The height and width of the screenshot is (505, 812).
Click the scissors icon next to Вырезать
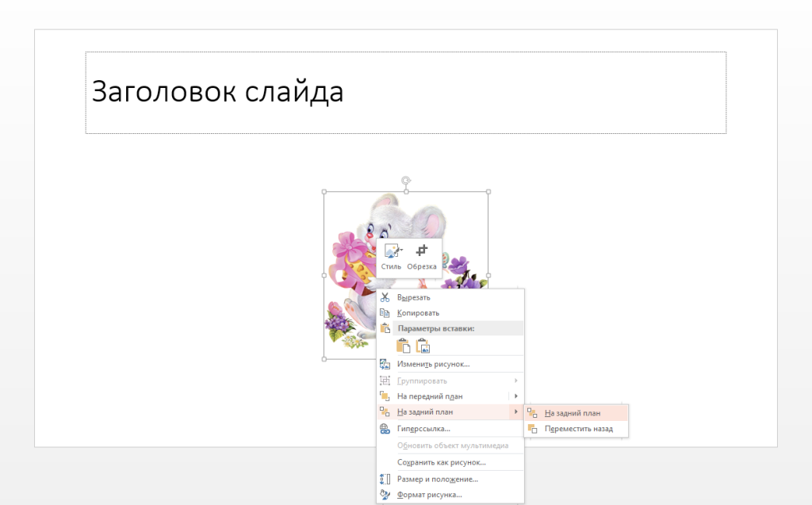click(385, 297)
